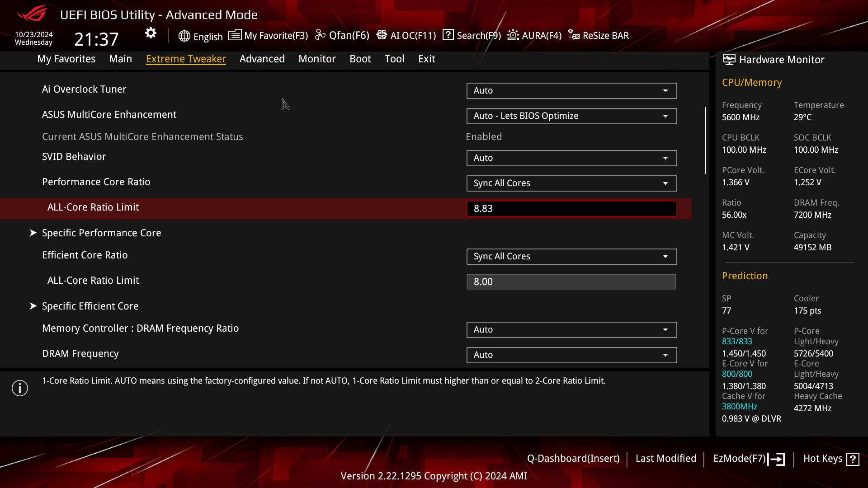Click the settings gear icon
This screenshot has height=488, width=868.
click(151, 33)
